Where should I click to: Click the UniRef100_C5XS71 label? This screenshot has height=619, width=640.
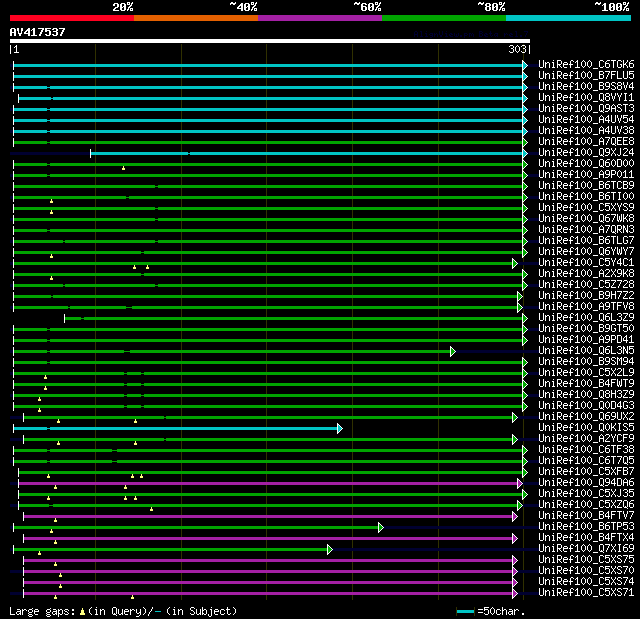coord(586,593)
